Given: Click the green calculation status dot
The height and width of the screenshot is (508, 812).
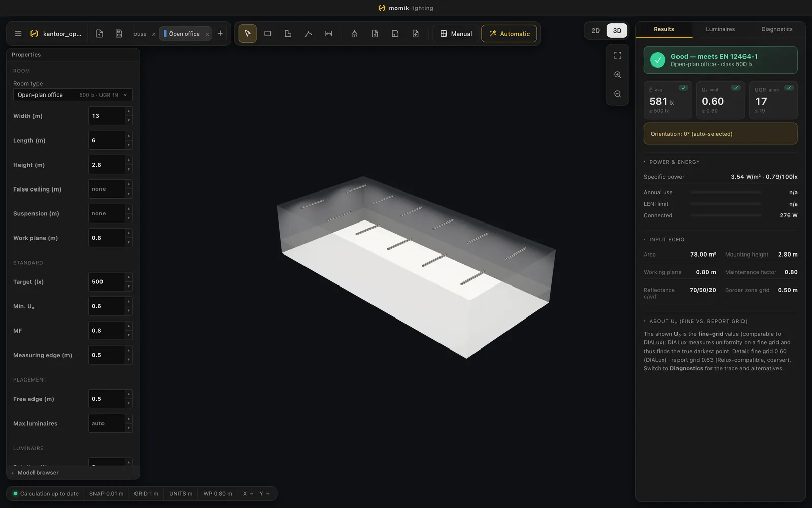Looking at the screenshot, I should (x=15, y=493).
